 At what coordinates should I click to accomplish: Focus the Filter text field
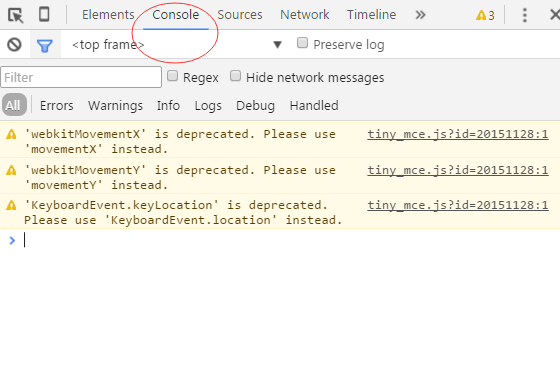pyautogui.click(x=81, y=77)
